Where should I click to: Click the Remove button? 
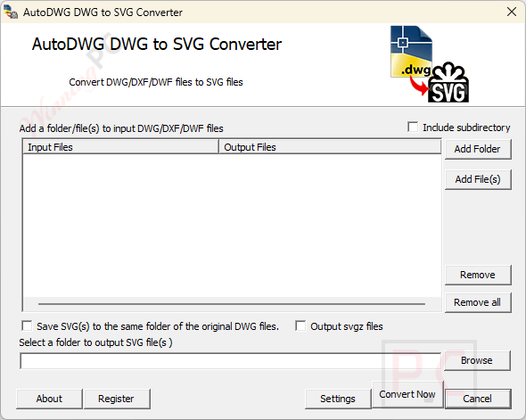(478, 275)
